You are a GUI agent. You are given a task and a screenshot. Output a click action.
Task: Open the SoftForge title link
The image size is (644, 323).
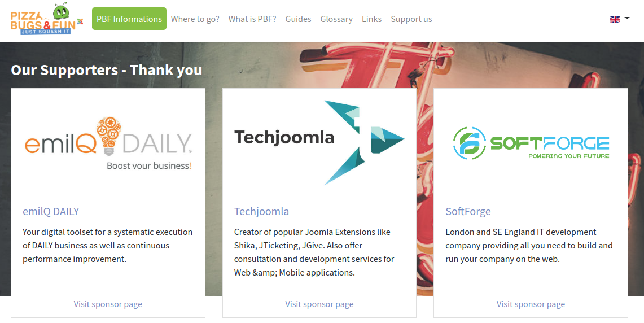(x=468, y=212)
